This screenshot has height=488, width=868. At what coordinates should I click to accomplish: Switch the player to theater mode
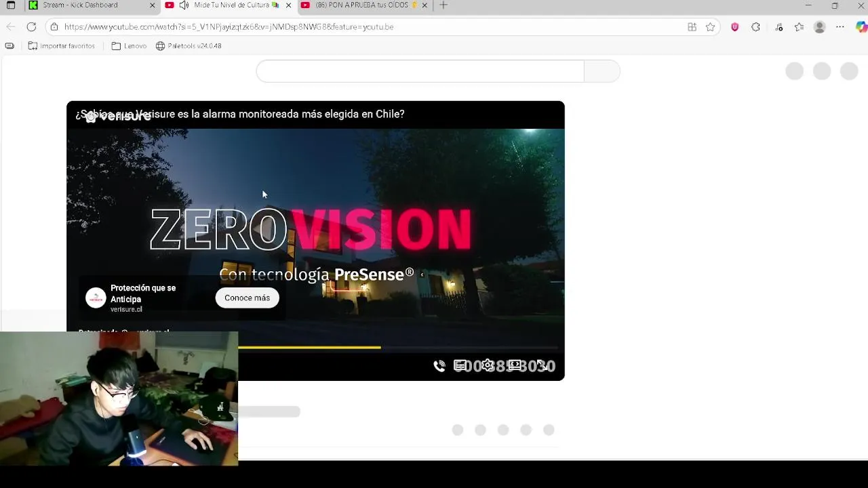(x=515, y=366)
